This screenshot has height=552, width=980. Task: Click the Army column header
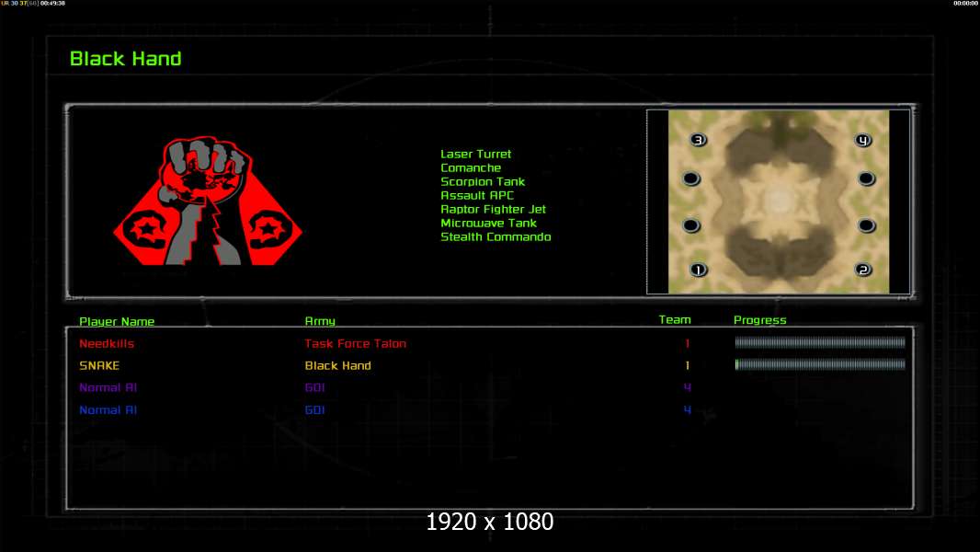coord(320,321)
